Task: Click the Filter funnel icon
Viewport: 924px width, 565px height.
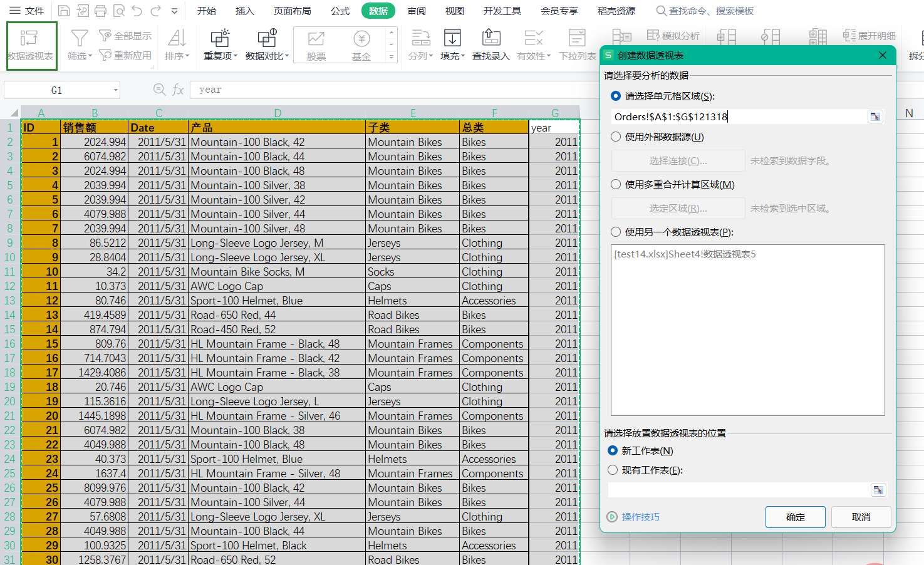Action: pyautogui.click(x=80, y=39)
